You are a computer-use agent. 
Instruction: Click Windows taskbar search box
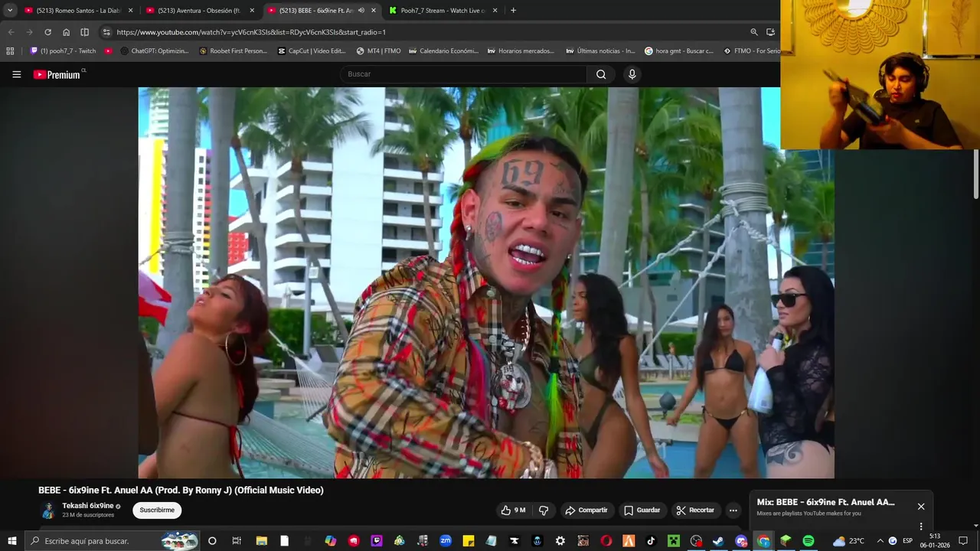pyautogui.click(x=113, y=541)
